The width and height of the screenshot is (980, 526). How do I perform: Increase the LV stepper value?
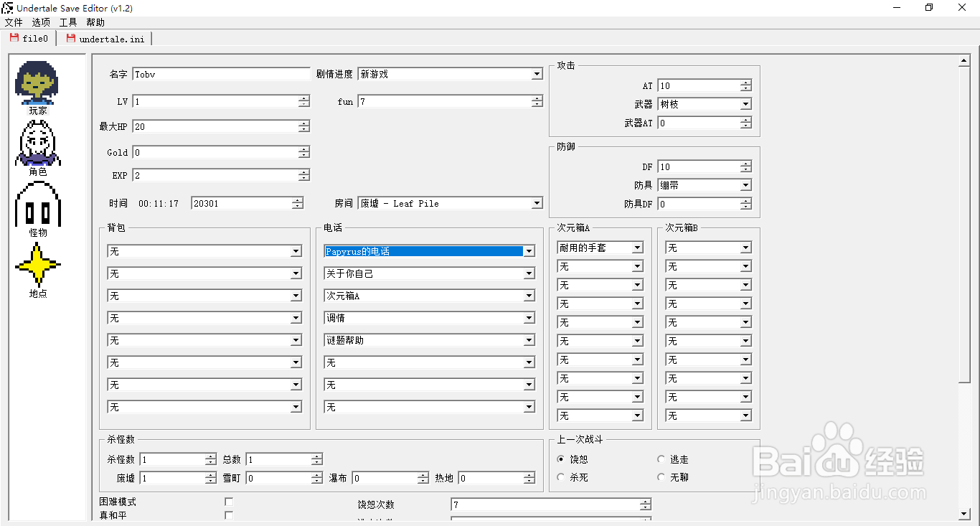coord(305,99)
